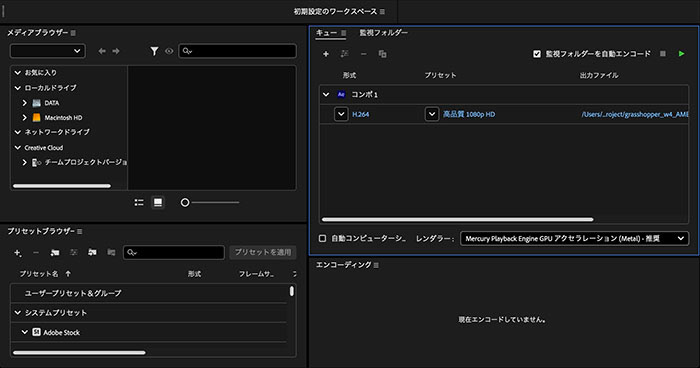
Task: Delete preset with the Preset Browser minus icon
Action: click(36, 252)
